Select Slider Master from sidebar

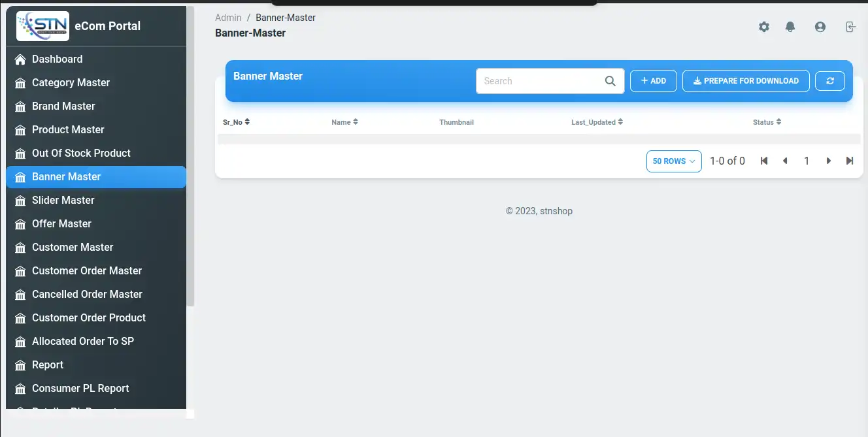click(x=63, y=200)
